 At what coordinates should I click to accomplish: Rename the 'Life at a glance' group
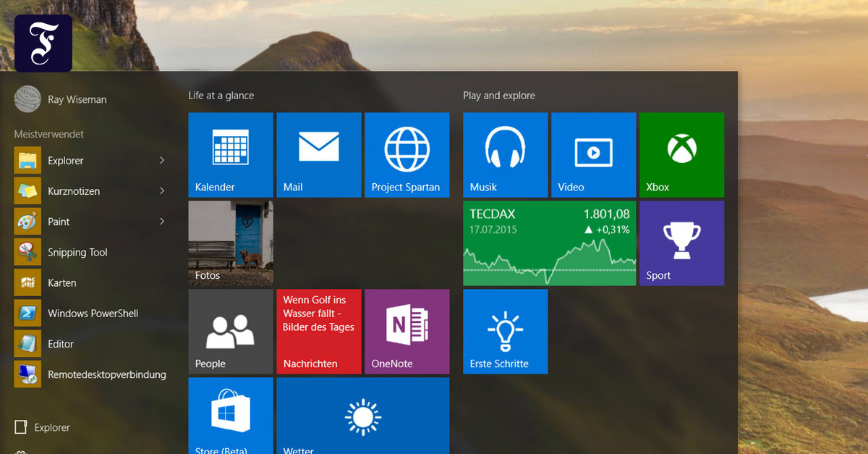coord(221,95)
